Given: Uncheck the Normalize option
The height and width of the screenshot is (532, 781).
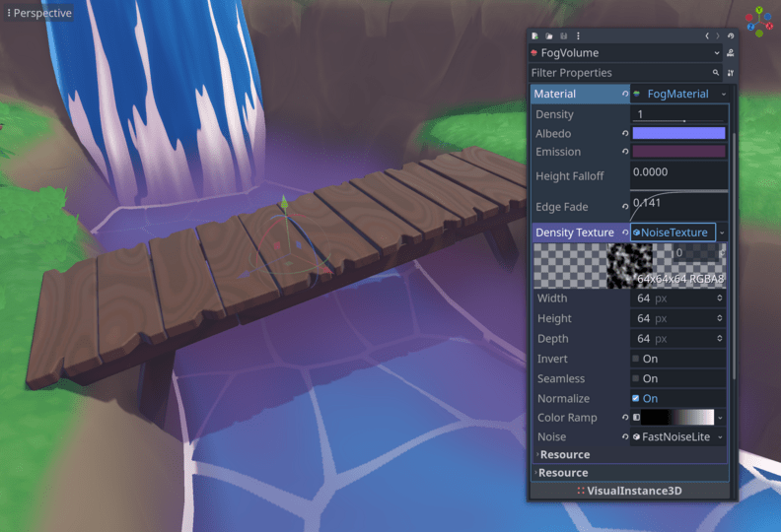Looking at the screenshot, I should pos(636,398).
